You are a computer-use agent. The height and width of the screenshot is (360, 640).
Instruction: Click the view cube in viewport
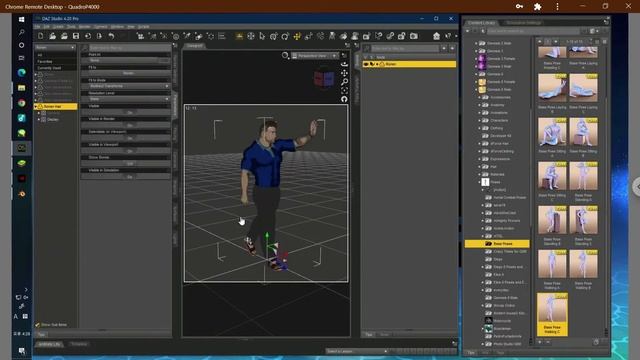click(x=324, y=78)
